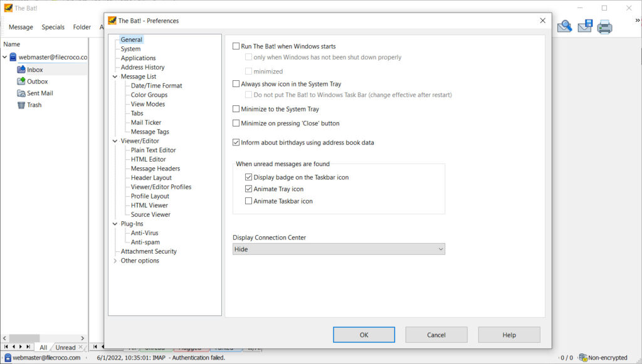The height and width of the screenshot is (364, 642).
Task: Select General in preferences tree
Action: coord(132,39)
